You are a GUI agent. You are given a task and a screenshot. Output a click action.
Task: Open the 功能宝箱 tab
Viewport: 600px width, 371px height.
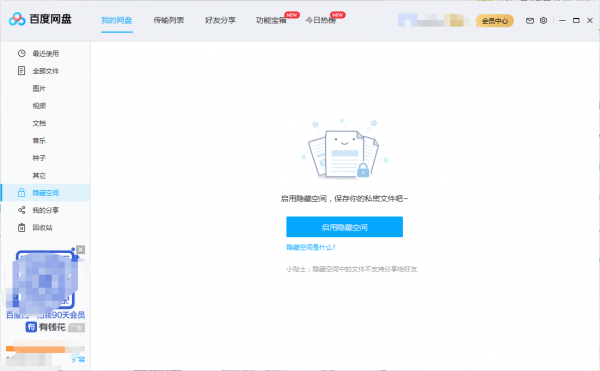(x=271, y=20)
